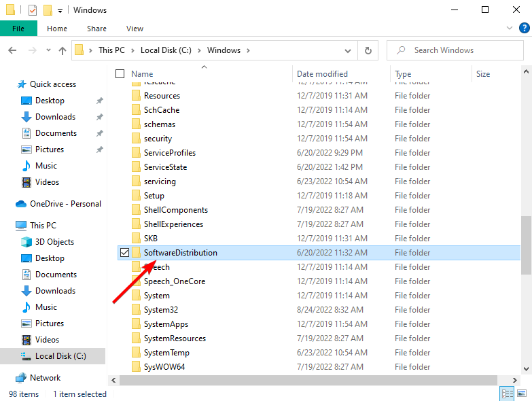Switch to the Share ribbon tab
This screenshot has height=401, width=532.
click(x=96, y=29)
